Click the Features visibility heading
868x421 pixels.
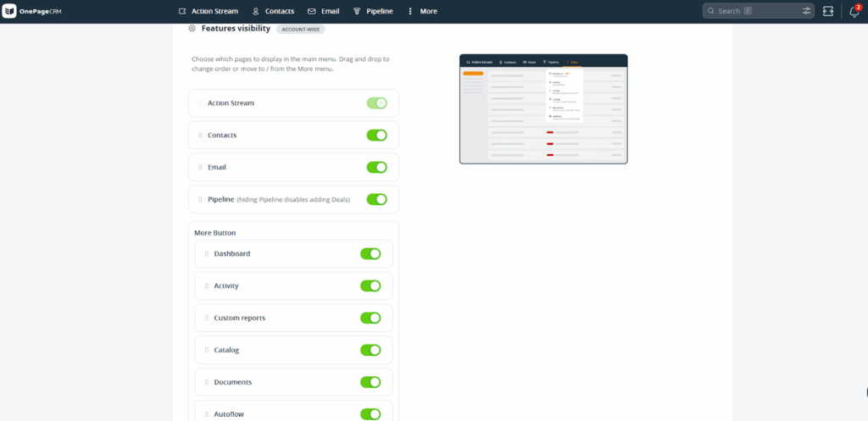pyautogui.click(x=236, y=28)
